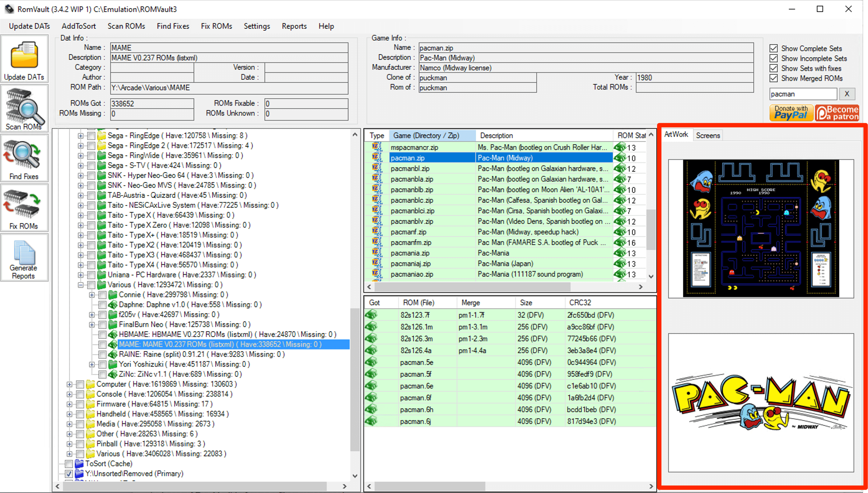
Task: Sort by Description column header
Action: 544,136
